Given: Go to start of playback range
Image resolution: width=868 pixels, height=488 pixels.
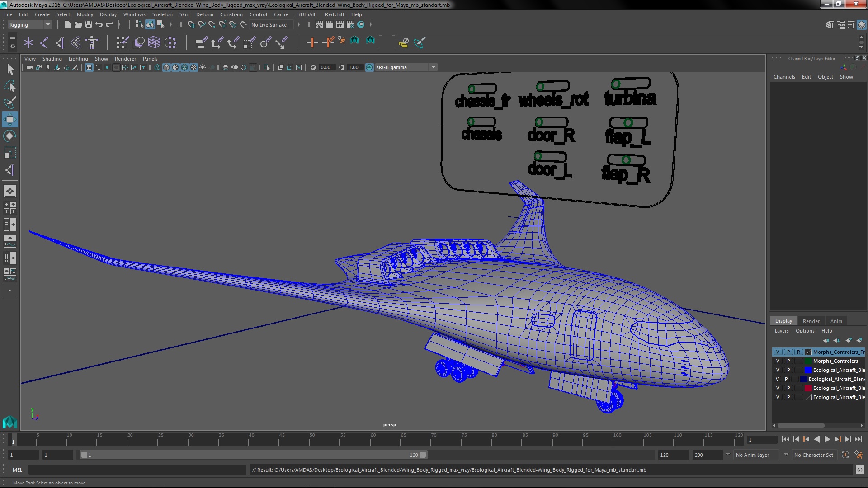Looking at the screenshot, I should point(785,439).
